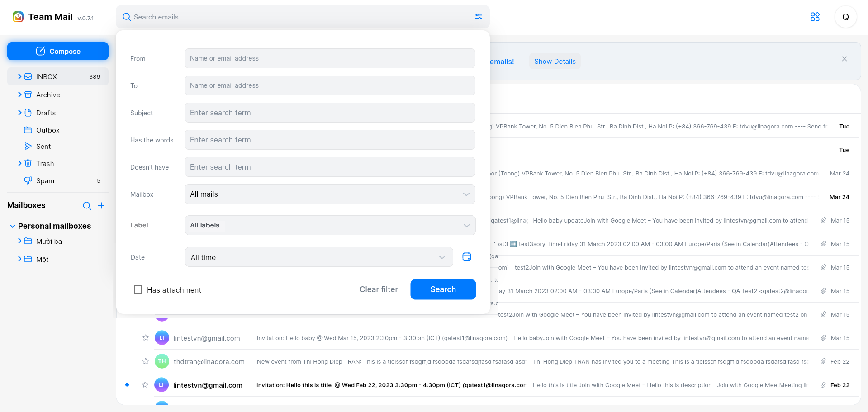
Task: Dismiss the banner with the X icon
Action: (x=844, y=59)
